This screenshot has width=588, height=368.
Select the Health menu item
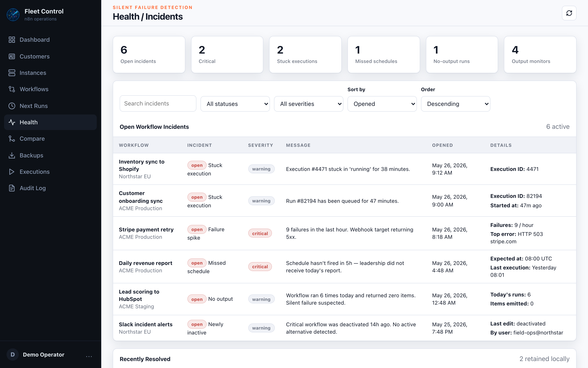pos(50,122)
